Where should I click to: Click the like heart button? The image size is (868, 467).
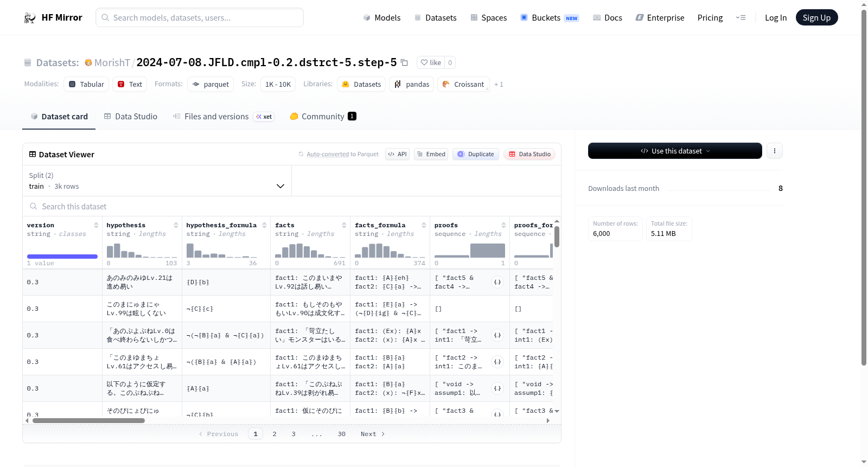(x=431, y=62)
